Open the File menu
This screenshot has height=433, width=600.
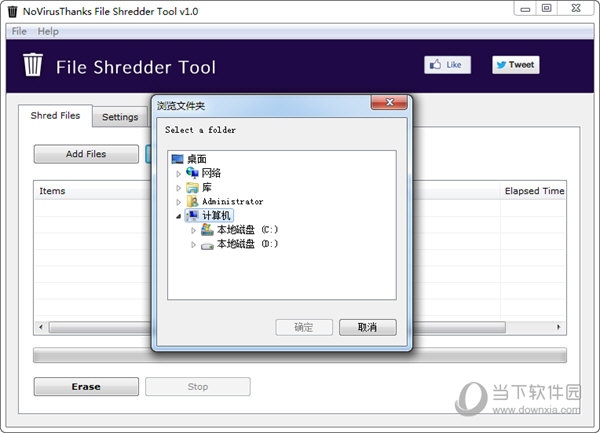point(20,32)
